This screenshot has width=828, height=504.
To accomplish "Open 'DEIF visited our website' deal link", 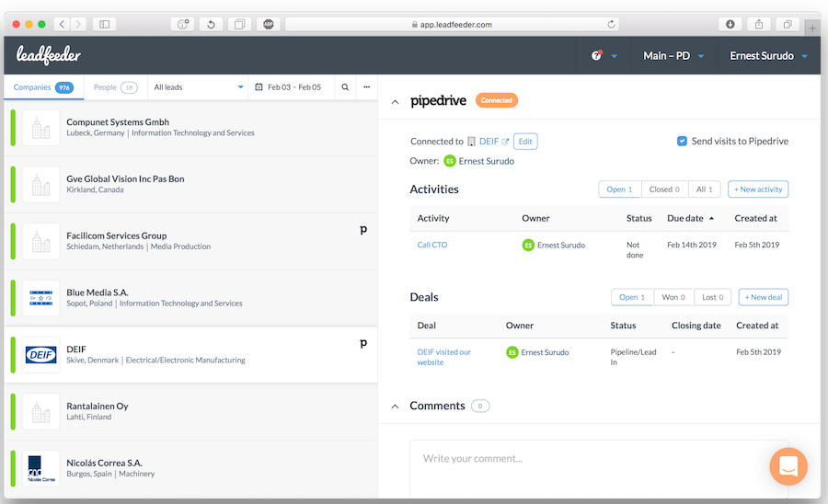I will click(444, 357).
